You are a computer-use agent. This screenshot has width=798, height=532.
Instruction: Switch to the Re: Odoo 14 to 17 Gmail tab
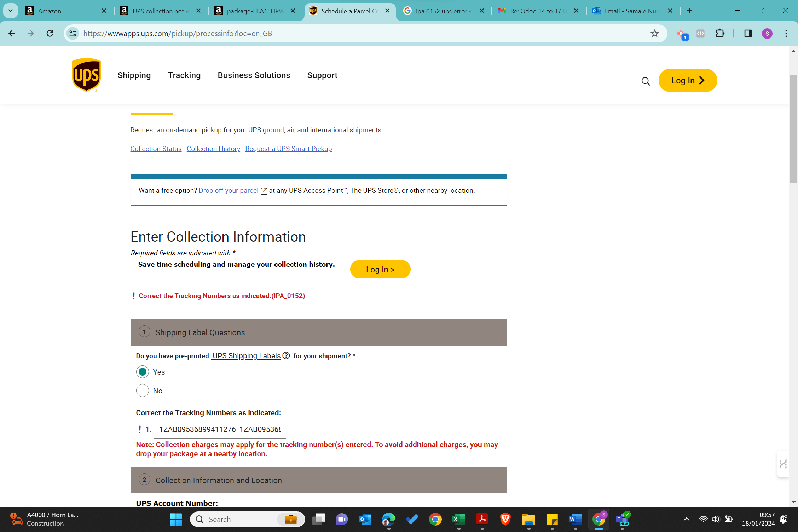click(538, 11)
